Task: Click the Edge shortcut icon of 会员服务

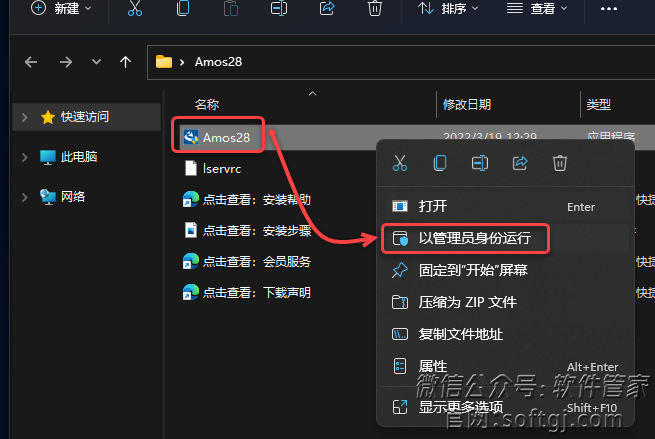Action: (x=191, y=261)
